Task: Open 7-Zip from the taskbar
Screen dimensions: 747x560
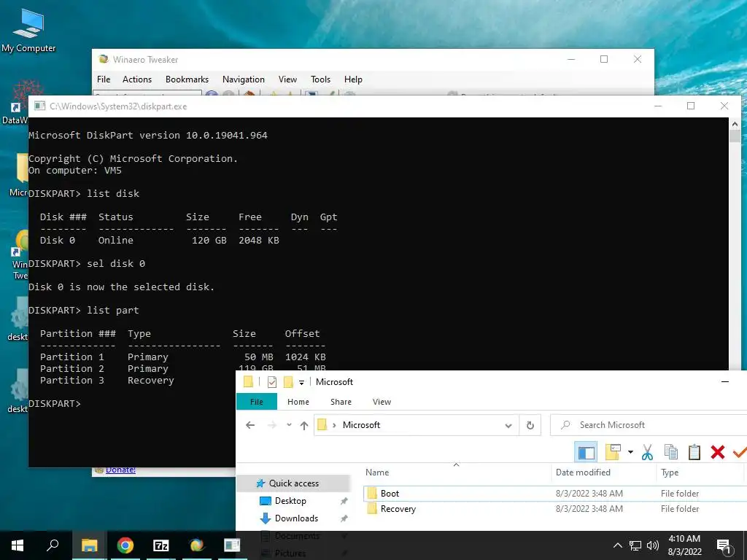Action: (x=161, y=545)
